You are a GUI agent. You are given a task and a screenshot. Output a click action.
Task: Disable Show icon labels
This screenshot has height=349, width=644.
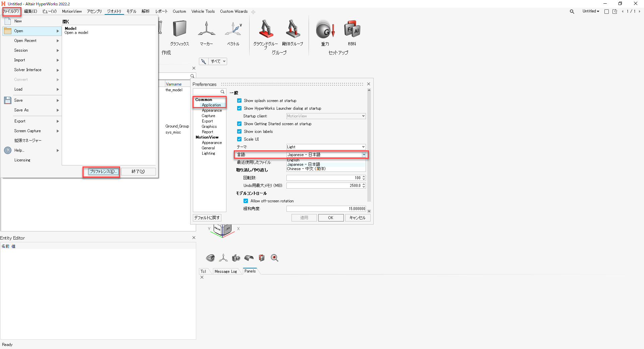click(239, 131)
